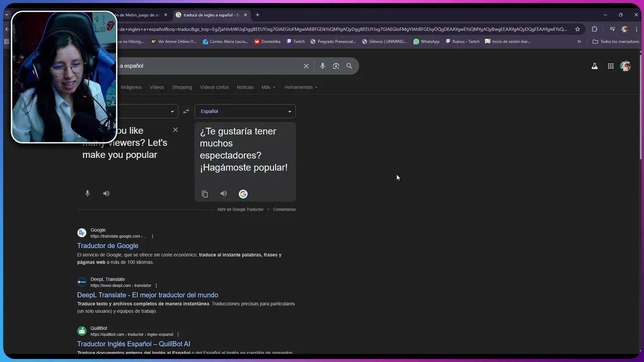Open the Chrome extensions puzzle icon

click(x=594, y=29)
